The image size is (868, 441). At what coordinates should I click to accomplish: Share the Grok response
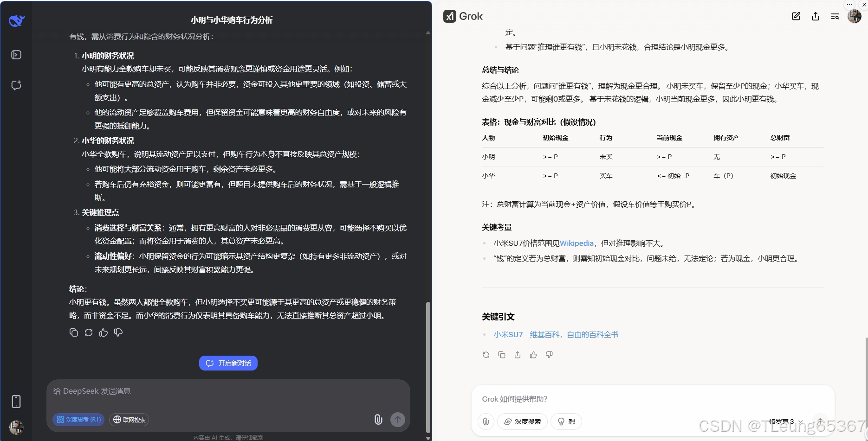pyautogui.click(x=518, y=355)
